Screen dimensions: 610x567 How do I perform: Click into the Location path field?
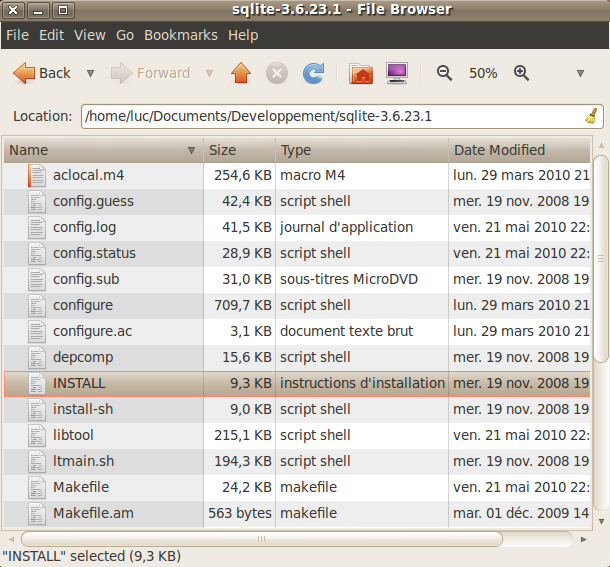(342, 116)
